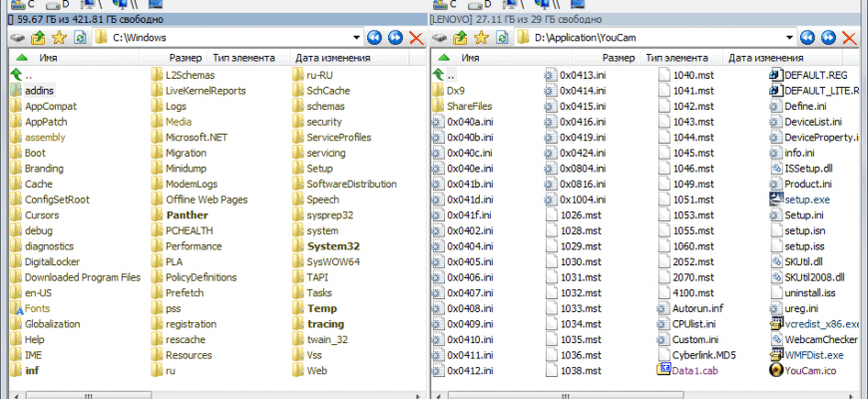Open path dropdown for C:\Windows

click(357, 38)
